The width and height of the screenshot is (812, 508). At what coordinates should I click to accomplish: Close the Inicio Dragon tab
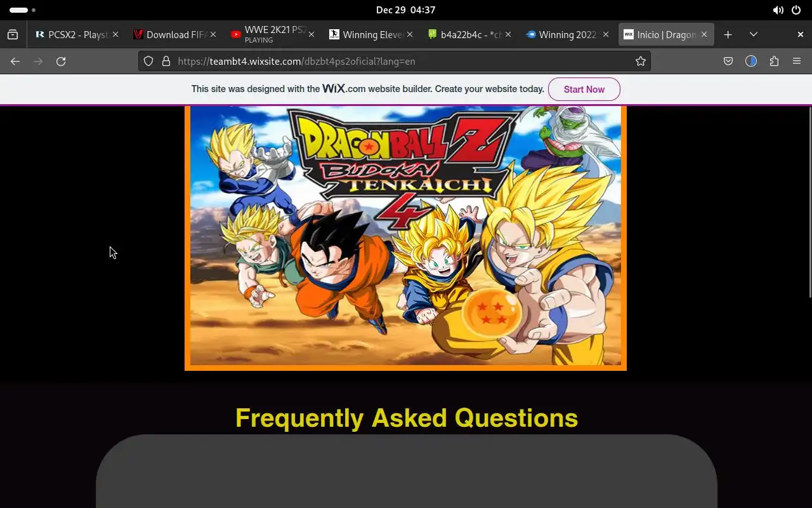point(704,35)
